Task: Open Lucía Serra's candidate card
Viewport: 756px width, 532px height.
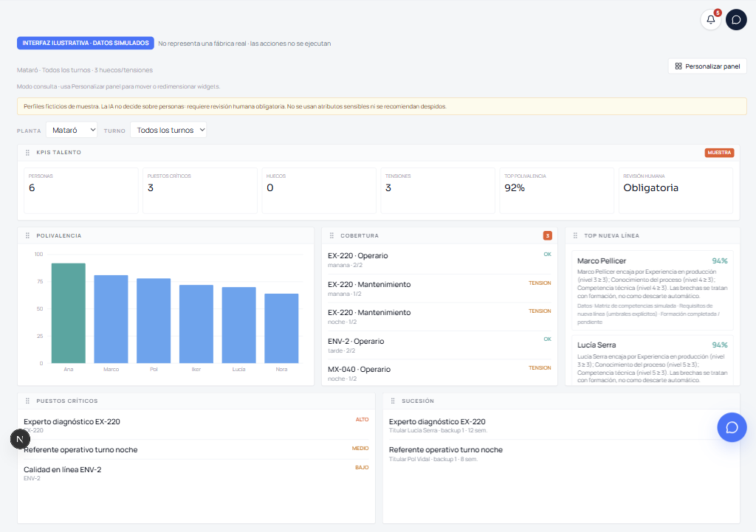Action: tap(653, 361)
